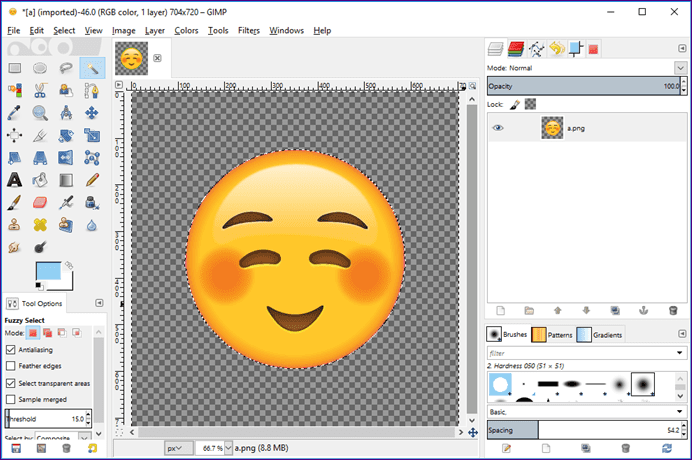Select the Airbrush tool
The width and height of the screenshot is (692, 460).
[x=66, y=203]
